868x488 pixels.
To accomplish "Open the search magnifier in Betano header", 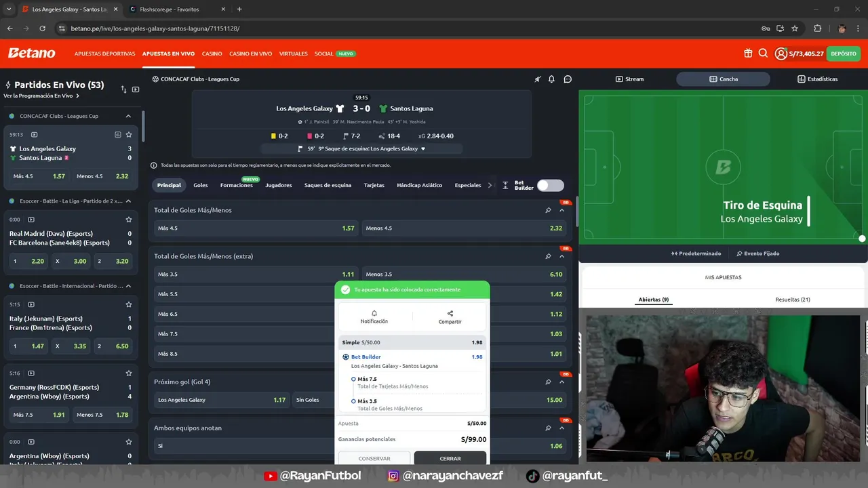I will pyautogui.click(x=763, y=54).
